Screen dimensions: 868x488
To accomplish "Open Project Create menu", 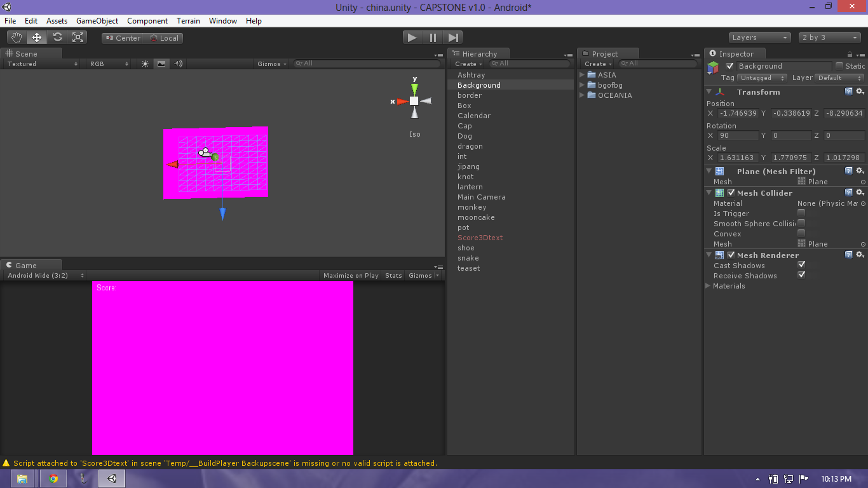I will [598, 64].
